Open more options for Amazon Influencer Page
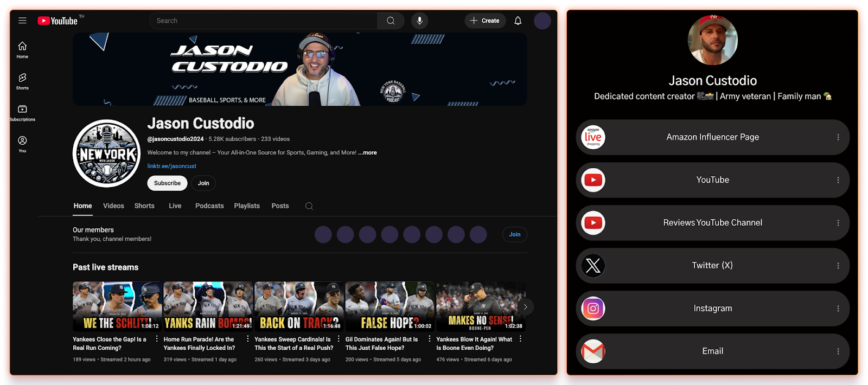868x385 pixels. (x=838, y=137)
